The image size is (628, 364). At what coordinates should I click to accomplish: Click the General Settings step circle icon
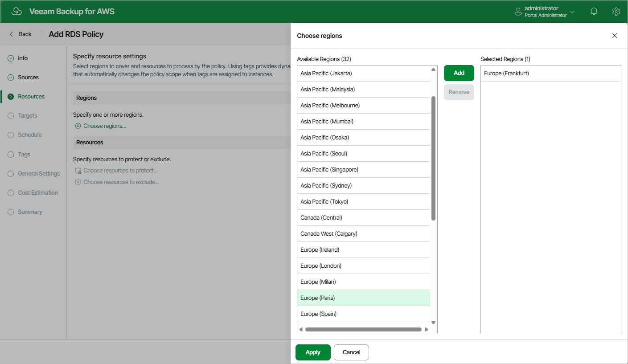[11, 174]
